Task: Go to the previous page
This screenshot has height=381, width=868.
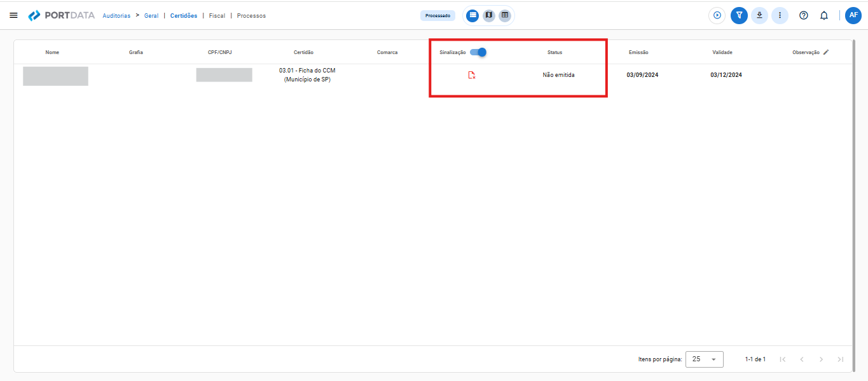Action: 802,359
